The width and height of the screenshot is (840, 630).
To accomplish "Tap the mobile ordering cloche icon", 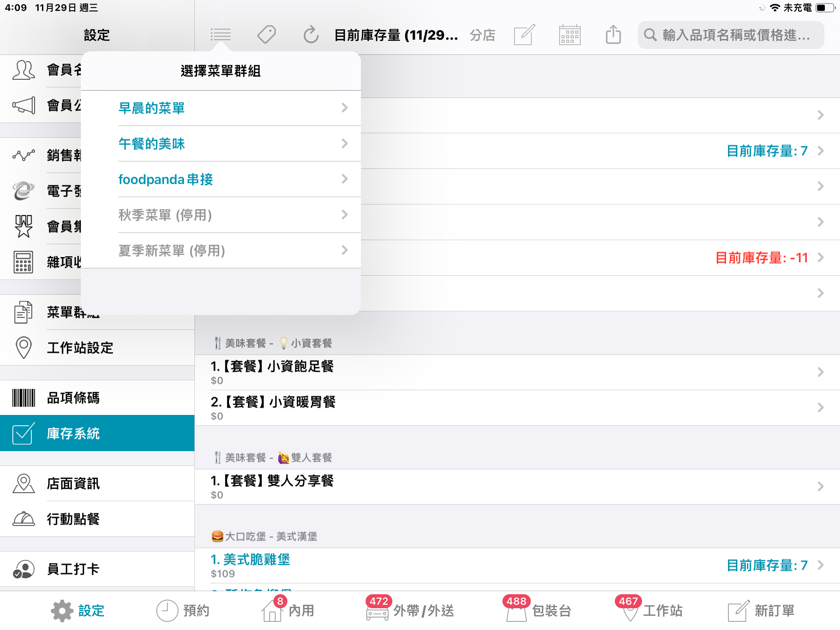I will coord(24,519).
